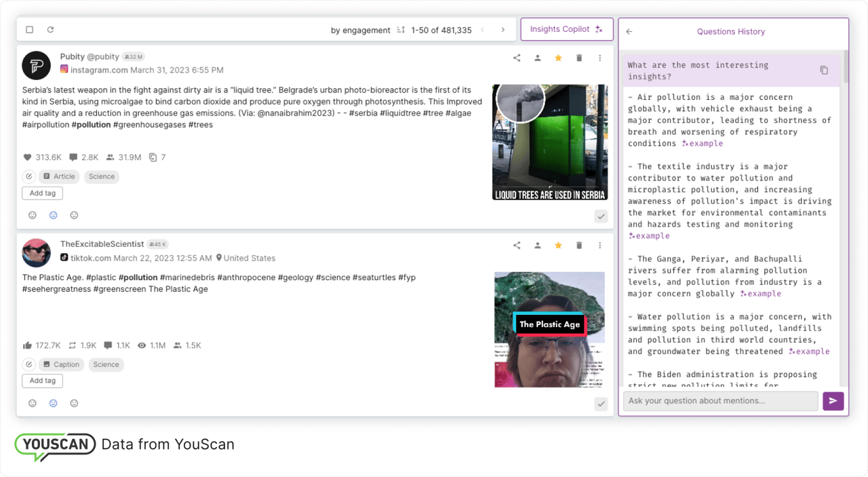Go back from Questions History with the arrow
Screen dimensions: 868x477
point(629,31)
